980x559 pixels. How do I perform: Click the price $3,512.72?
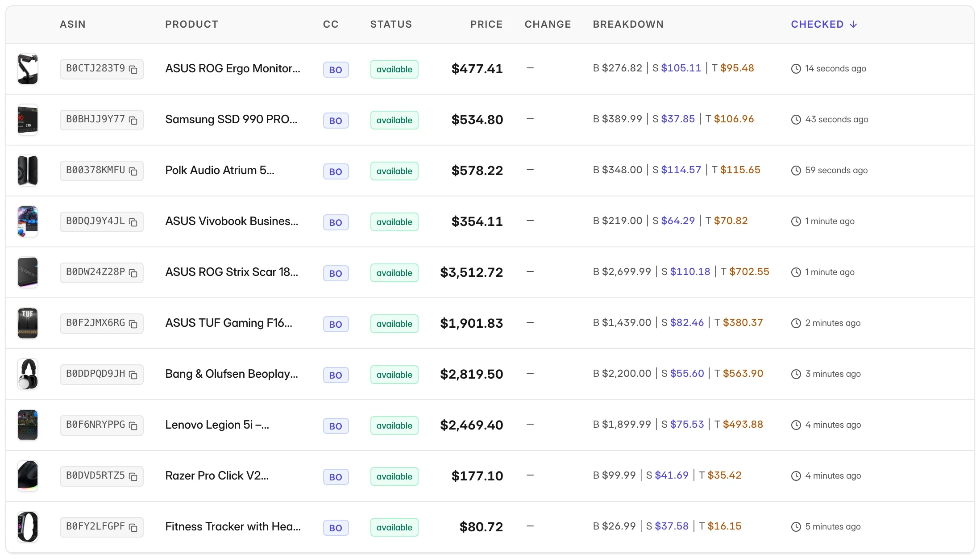471,272
